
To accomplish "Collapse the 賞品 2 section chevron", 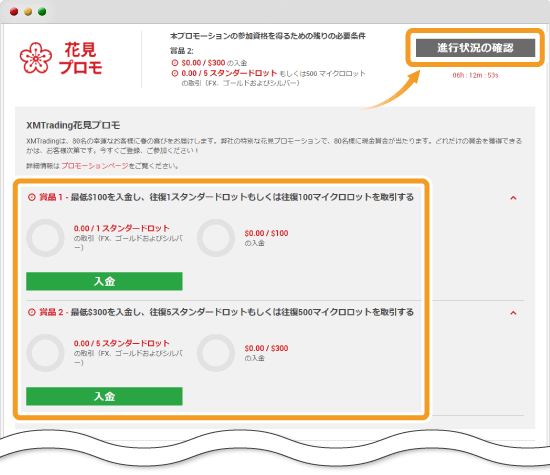I will pos(513,313).
